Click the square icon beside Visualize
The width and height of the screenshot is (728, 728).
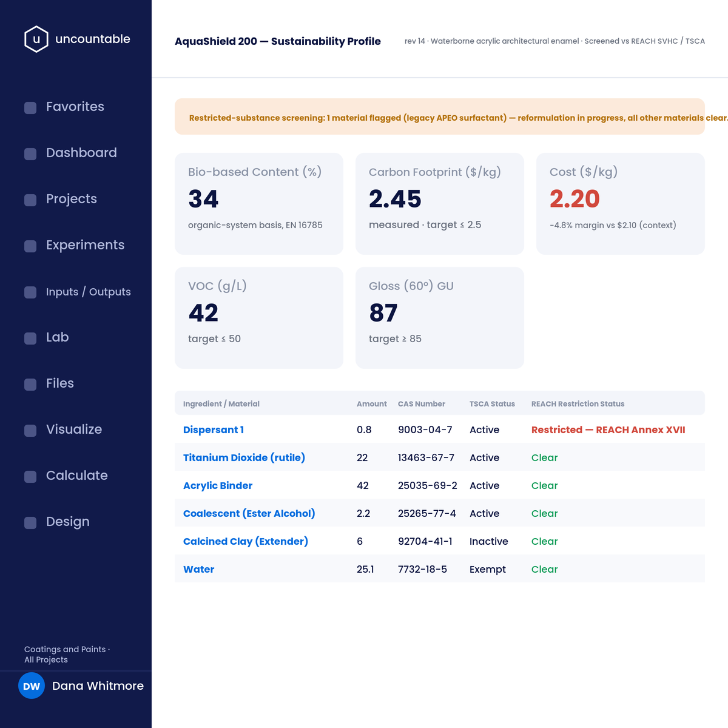30,431
